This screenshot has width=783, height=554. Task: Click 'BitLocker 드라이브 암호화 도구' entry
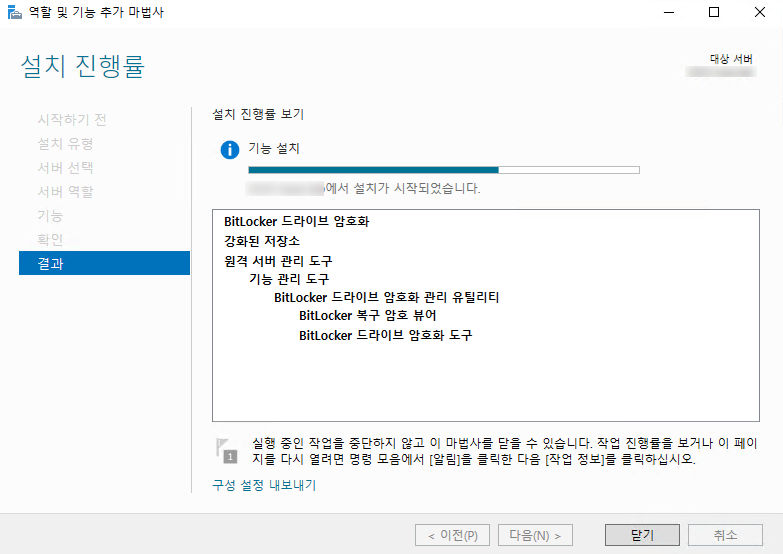coord(386,335)
